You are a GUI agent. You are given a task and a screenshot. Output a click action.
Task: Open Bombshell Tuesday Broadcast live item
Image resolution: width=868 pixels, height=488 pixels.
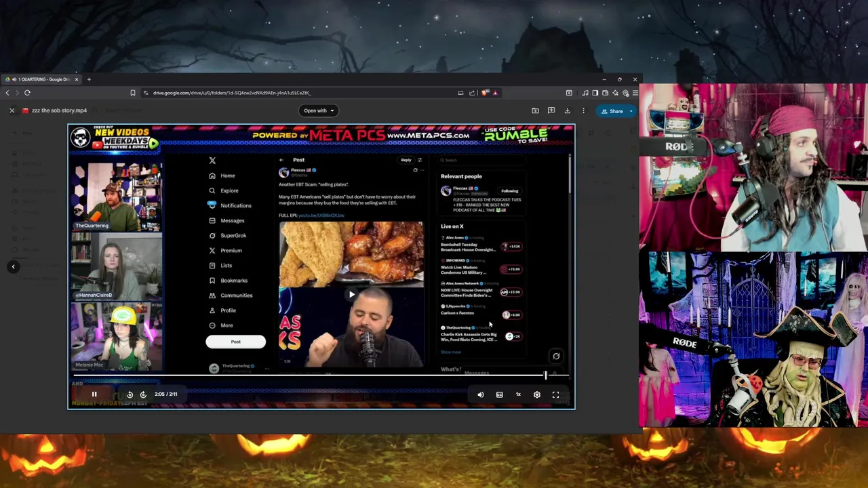pos(481,245)
